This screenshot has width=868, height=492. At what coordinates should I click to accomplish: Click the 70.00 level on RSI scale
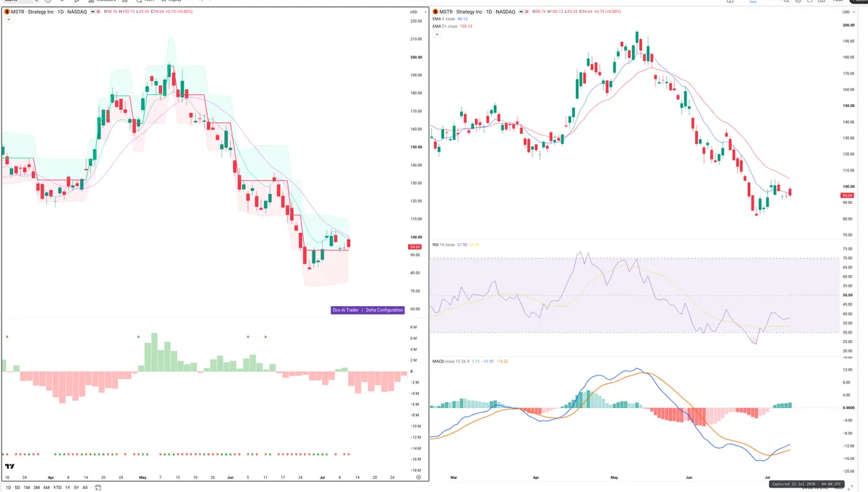coord(848,258)
